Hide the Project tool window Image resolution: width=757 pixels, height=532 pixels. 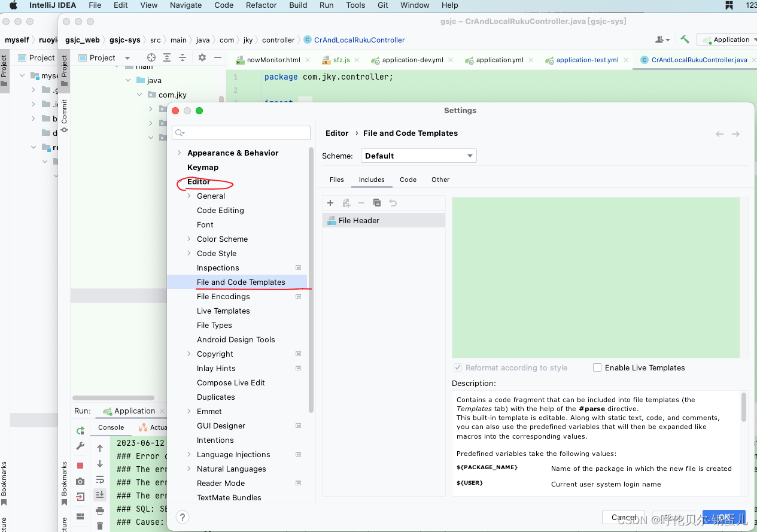tap(218, 57)
